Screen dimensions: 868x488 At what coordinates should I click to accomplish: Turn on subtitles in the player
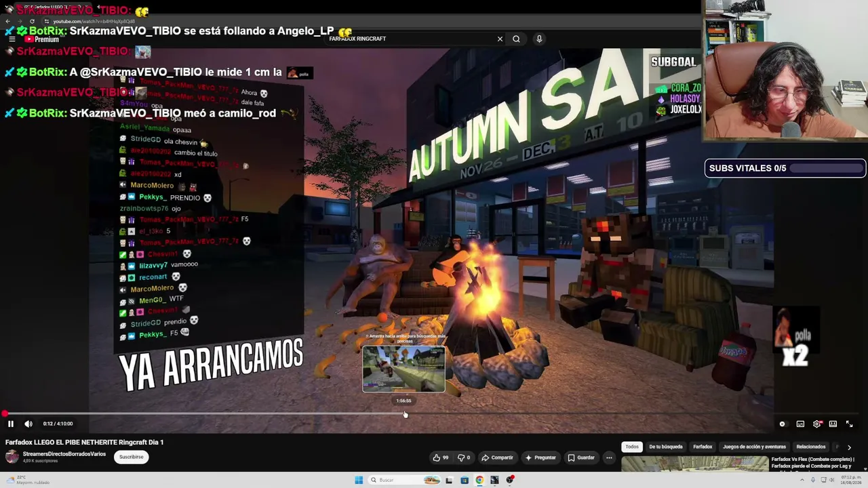[x=800, y=424]
